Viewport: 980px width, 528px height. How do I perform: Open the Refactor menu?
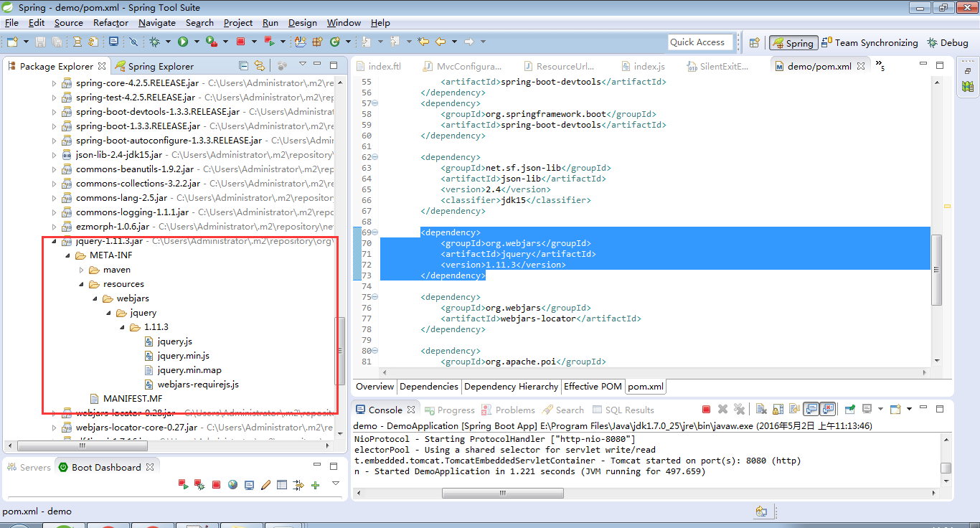pyautogui.click(x=111, y=23)
